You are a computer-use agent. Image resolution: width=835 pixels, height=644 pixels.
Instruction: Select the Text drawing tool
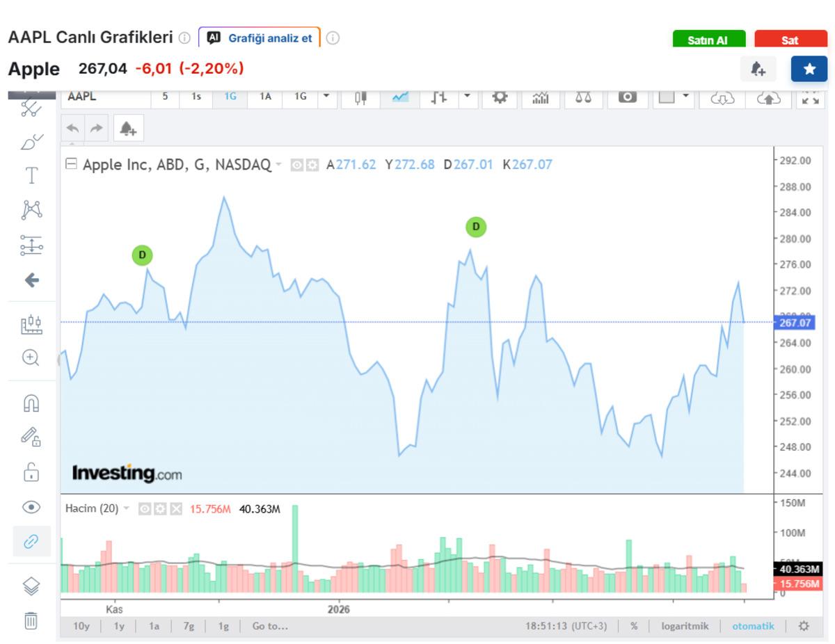pyautogui.click(x=31, y=175)
